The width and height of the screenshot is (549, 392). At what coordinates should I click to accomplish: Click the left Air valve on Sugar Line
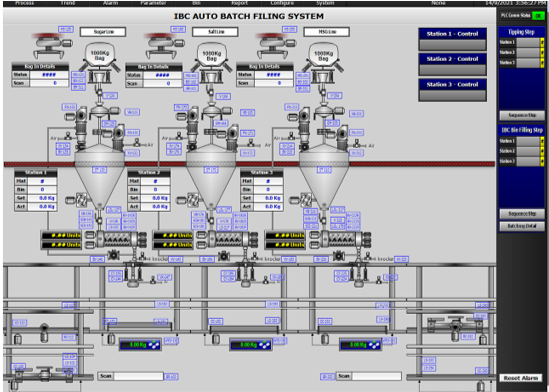click(x=67, y=136)
